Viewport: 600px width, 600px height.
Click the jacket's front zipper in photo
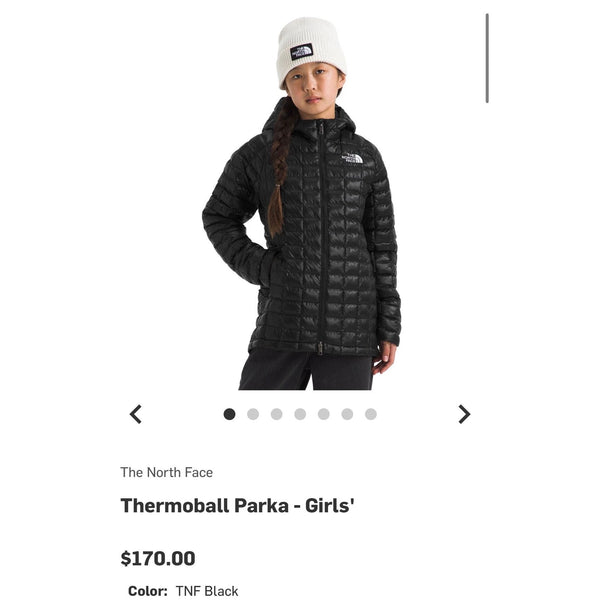(x=322, y=237)
